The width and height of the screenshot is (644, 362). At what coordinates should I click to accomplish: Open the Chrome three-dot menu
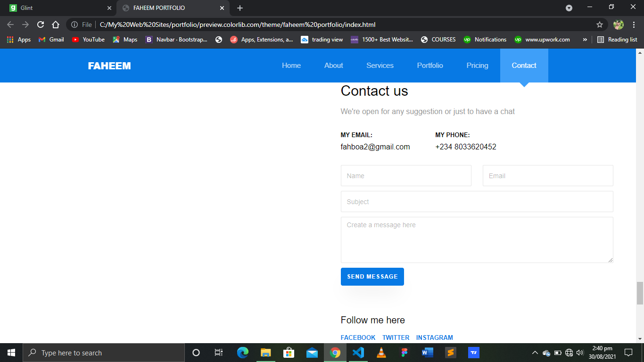(x=634, y=25)
